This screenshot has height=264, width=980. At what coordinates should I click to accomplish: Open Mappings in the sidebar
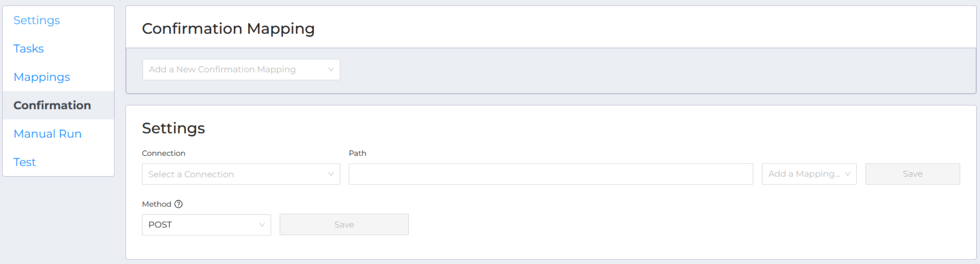pyautogui.click(x=42, y=77)
